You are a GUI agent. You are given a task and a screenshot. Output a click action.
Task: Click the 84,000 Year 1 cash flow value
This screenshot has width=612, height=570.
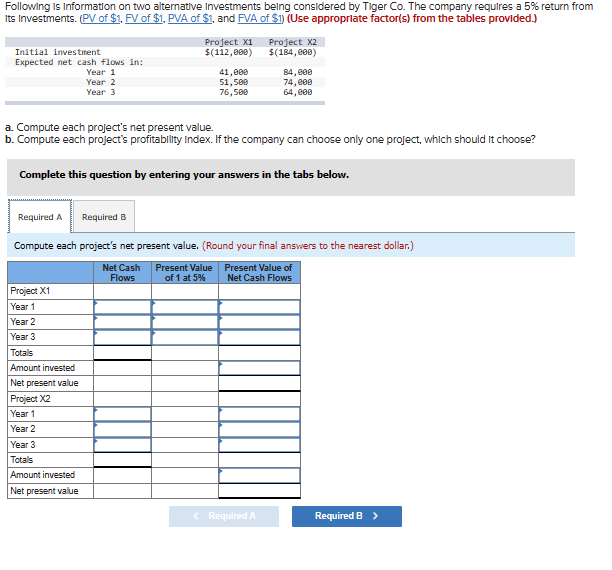pyautogui.click(x=298, y=72)
